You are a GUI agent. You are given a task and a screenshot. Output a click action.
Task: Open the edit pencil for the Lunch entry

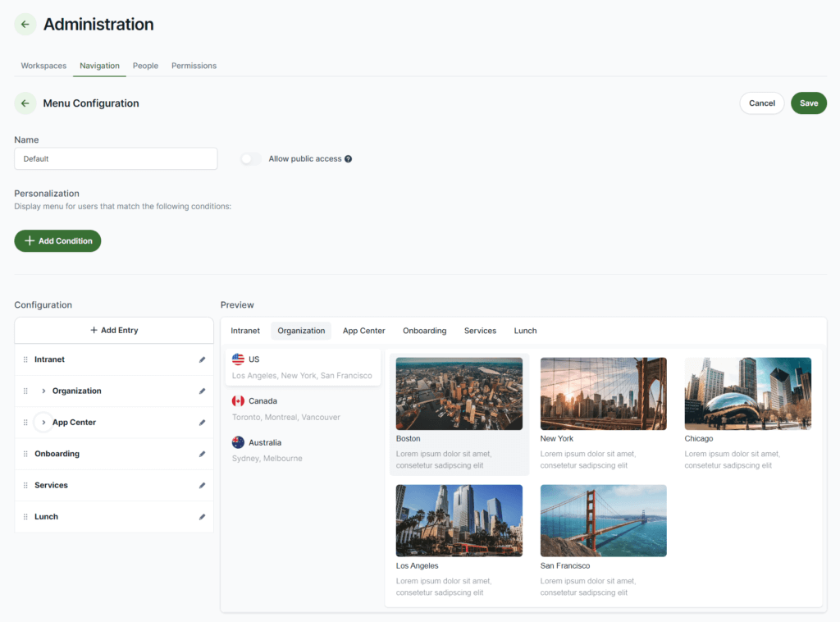pyautogui.click(x=202, y=516)
